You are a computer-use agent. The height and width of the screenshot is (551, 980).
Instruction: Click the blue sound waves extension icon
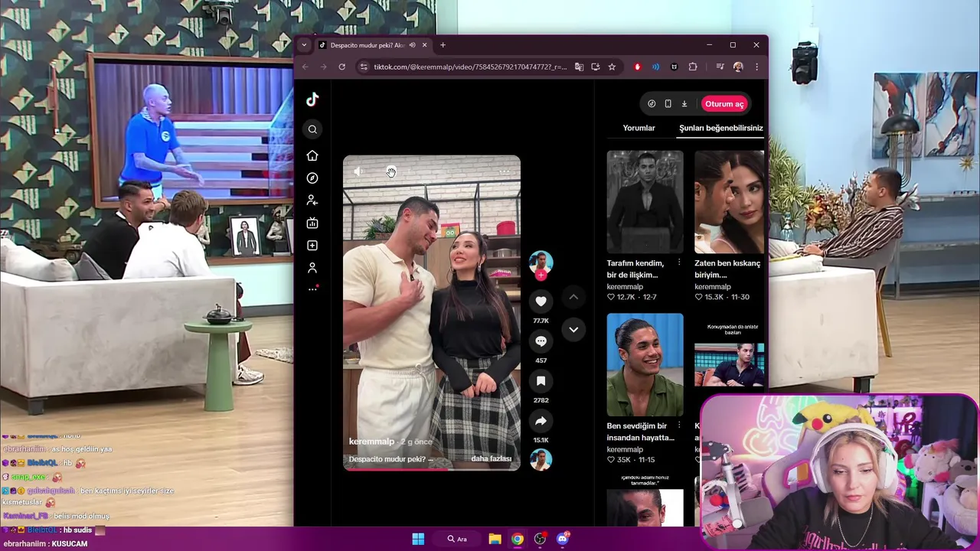655,67
